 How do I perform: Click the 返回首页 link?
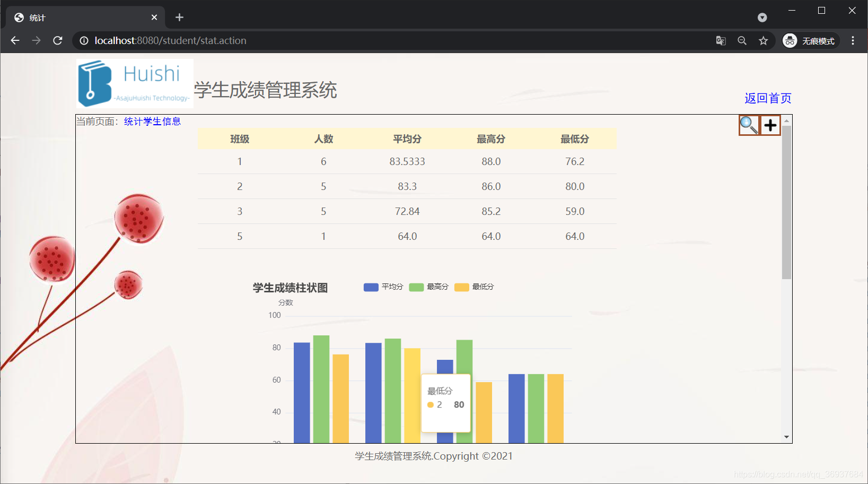[x=768, y=98]
